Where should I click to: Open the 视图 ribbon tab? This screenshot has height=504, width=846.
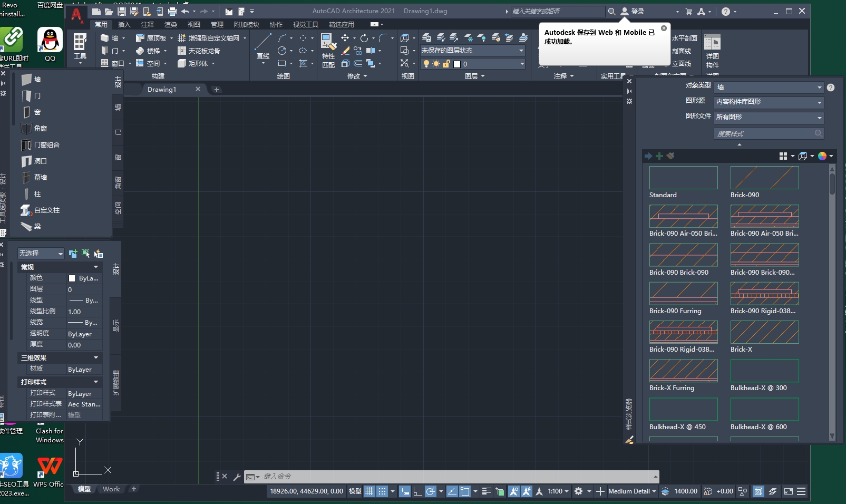[193, 24]
